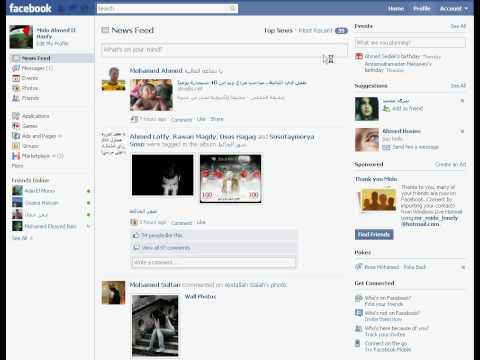Viewport: 480px width, 360px height.
Task: Open Mohamed Sultan's black-and-white photo thumbnail
Action: tap(155, 325)
